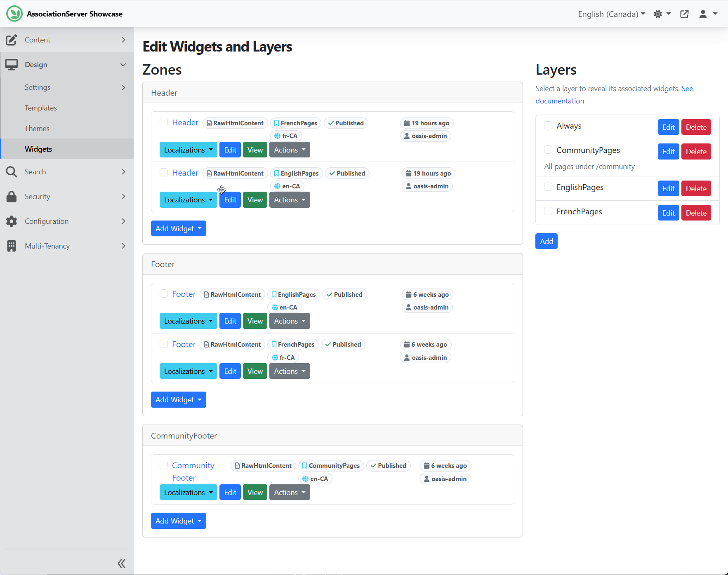Delete the FrenchPages layer

696,213
